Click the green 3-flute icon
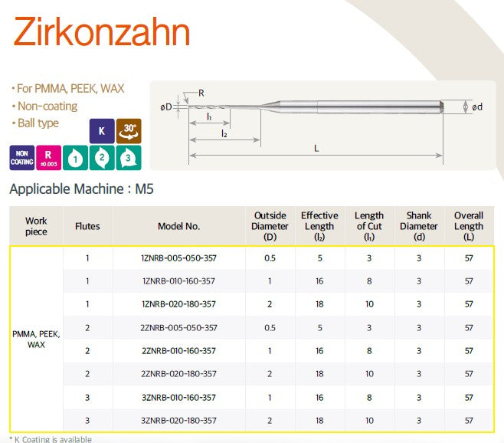Image resolution: width=504 pixels, height=443 pixels. click(129, 158)
